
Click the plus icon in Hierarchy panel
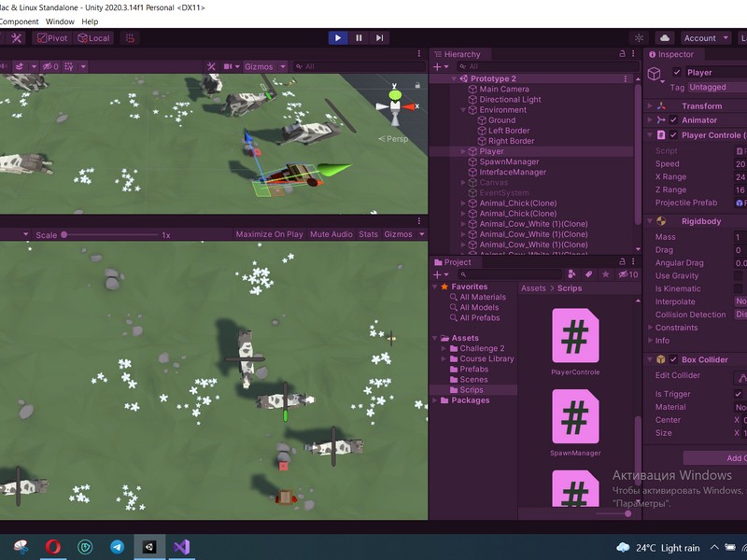click(439, 67)
